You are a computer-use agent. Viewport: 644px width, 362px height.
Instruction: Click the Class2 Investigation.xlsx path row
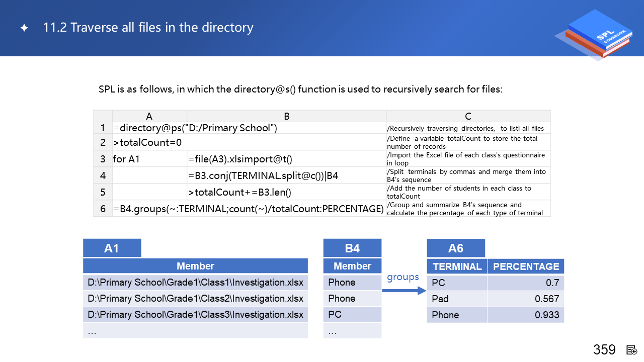pyautogui.click(x=195, y=298)
